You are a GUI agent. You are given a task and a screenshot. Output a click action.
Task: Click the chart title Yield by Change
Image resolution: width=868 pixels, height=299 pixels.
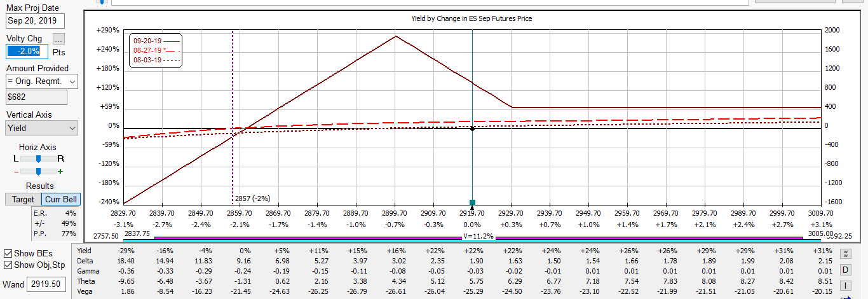pos(471,18)
